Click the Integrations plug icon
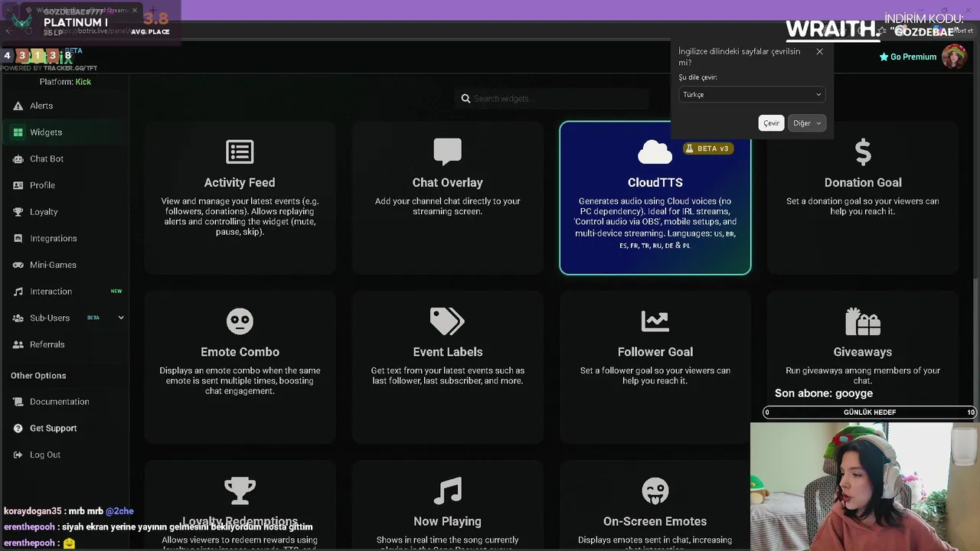 point(18,238)
